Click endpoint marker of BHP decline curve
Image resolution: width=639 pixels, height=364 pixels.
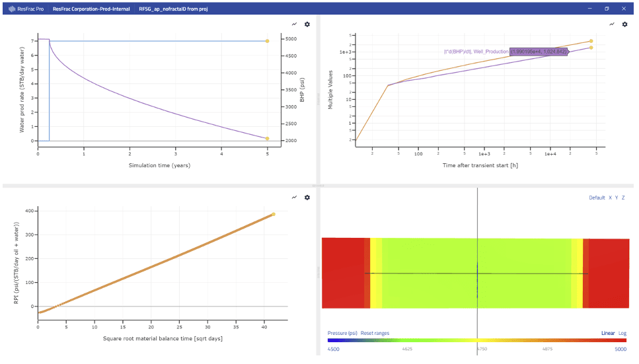pyautogui.click(x=268, y=139)
